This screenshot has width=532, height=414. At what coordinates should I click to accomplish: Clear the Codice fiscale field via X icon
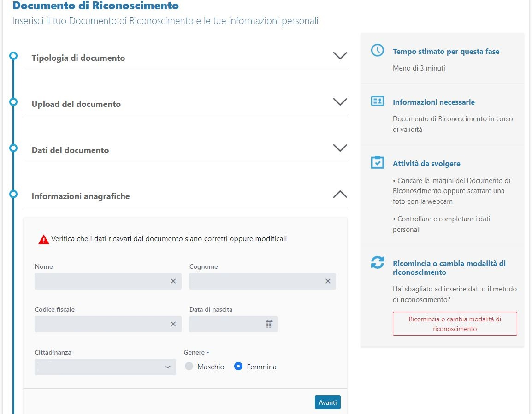point(173,324)
